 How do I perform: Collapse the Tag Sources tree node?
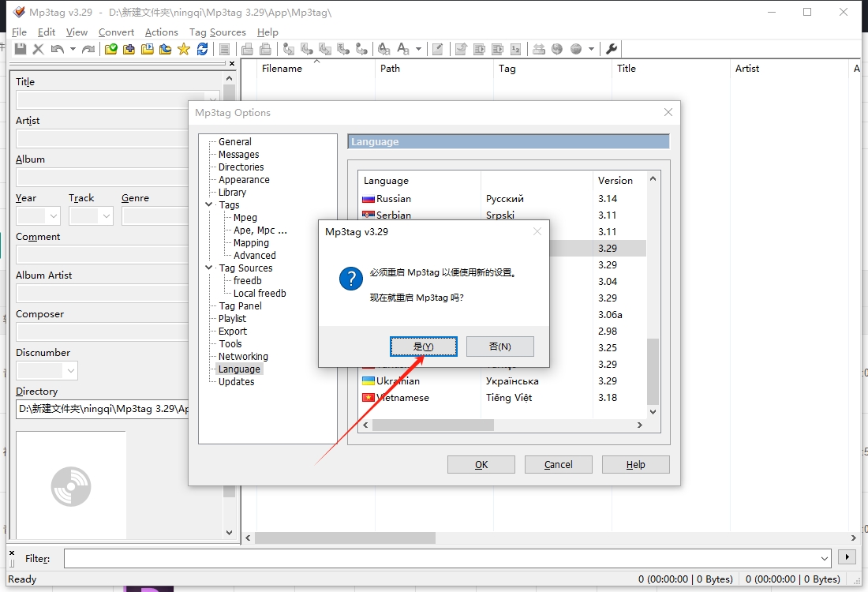(208, 268)
